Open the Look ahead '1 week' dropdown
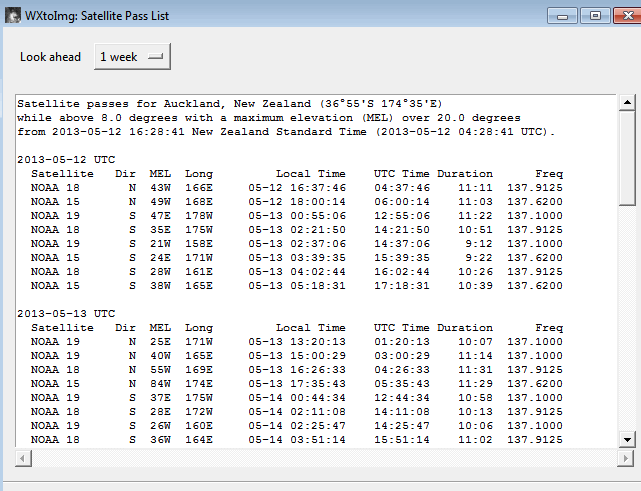The width and height of the screenshot is (641, 491). click(132, 56)
